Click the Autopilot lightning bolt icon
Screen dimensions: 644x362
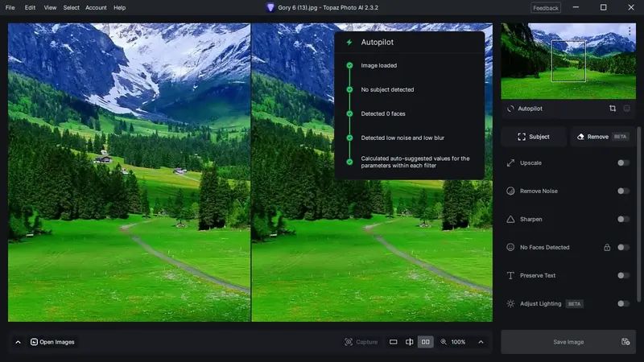pos(349,43)
